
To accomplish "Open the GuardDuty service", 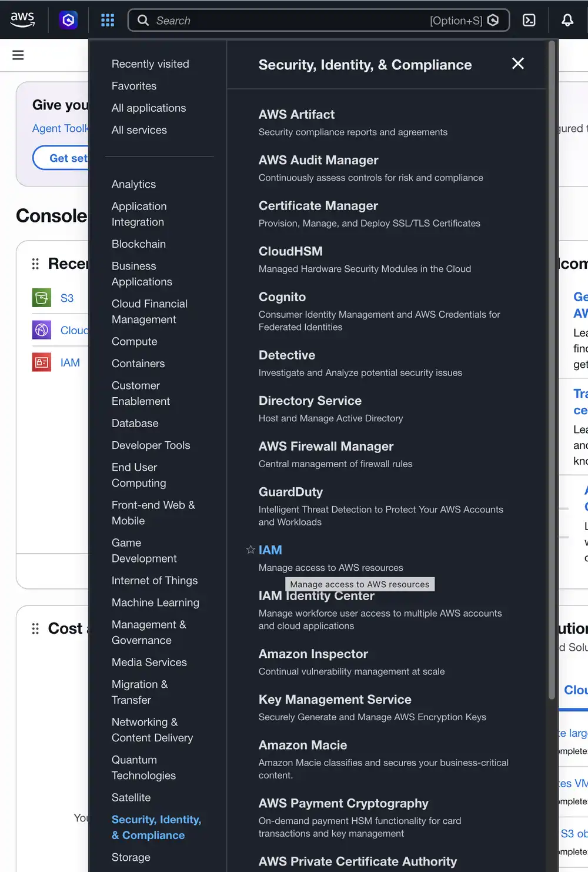I will [290, 492].
